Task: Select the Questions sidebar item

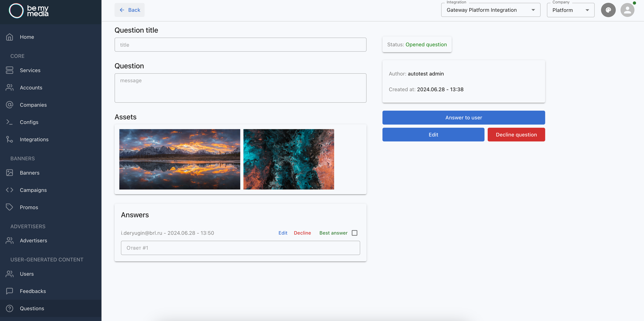Action: pos(32,308)
